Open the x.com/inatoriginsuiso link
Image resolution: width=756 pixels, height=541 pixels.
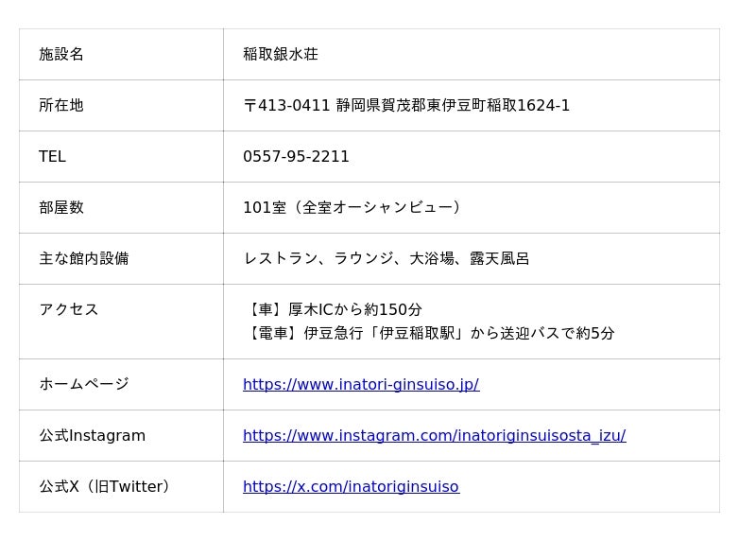tap(351, 486)
